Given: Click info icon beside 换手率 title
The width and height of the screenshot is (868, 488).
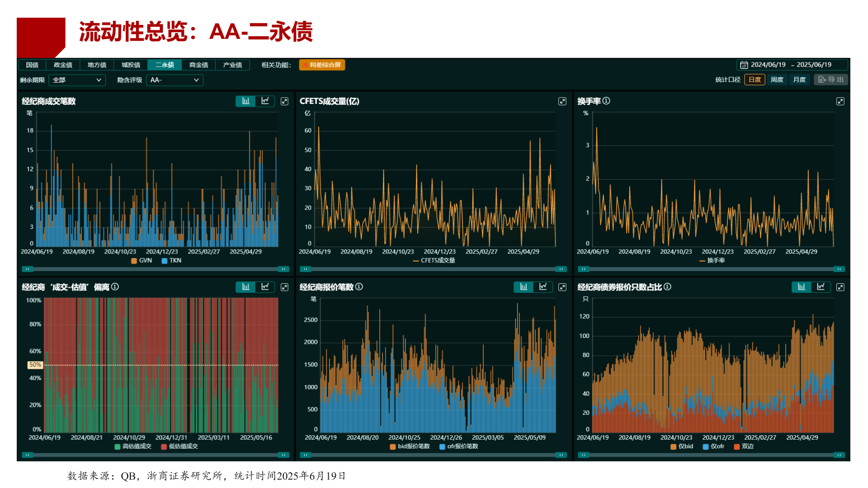Looking at the screenshot, I should (606, 101).
